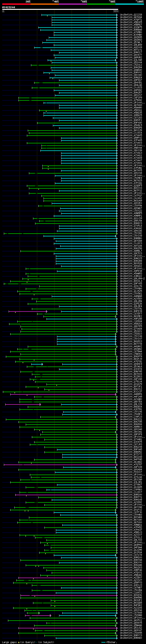Open hit UniRef100_C5XKC0
This screenshot has width=146, height=644.
click(131, 334)
